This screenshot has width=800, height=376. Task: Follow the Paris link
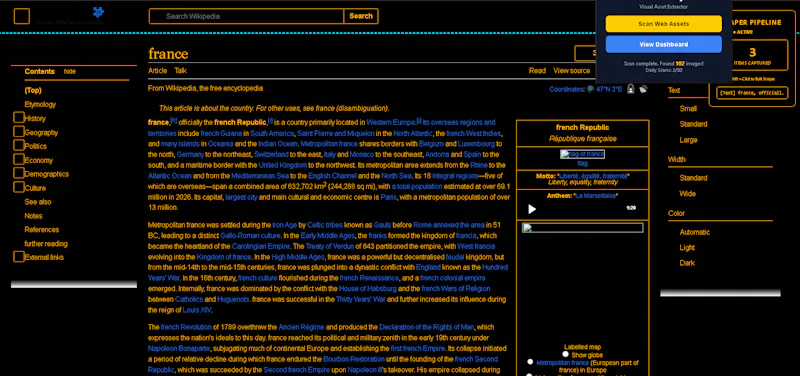point(388,197)
